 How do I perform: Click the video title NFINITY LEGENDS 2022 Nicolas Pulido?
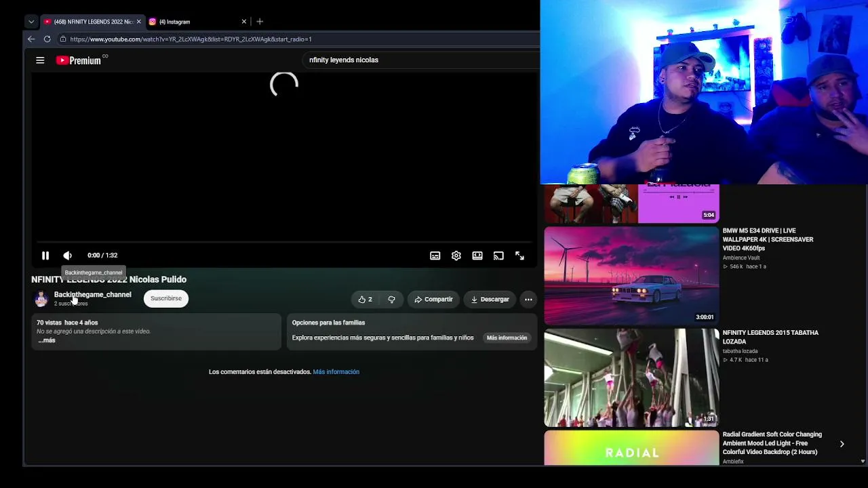pos(109,279)
